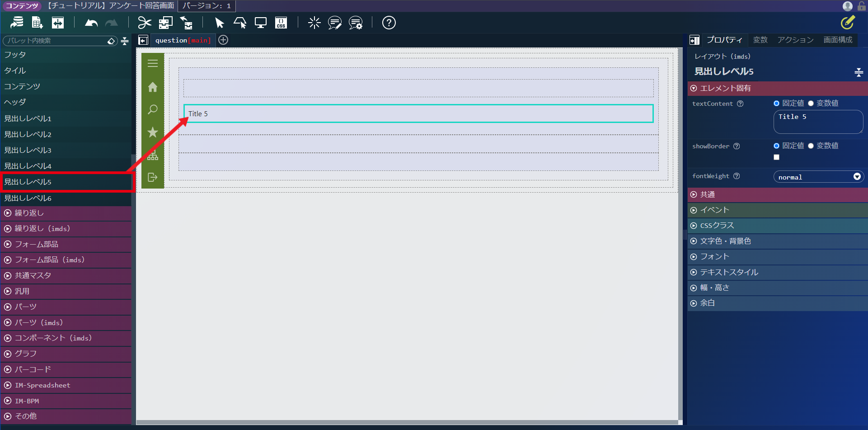Switch to the 変数 tab
This screenshot has height=430, width=868.
(760, 40)
